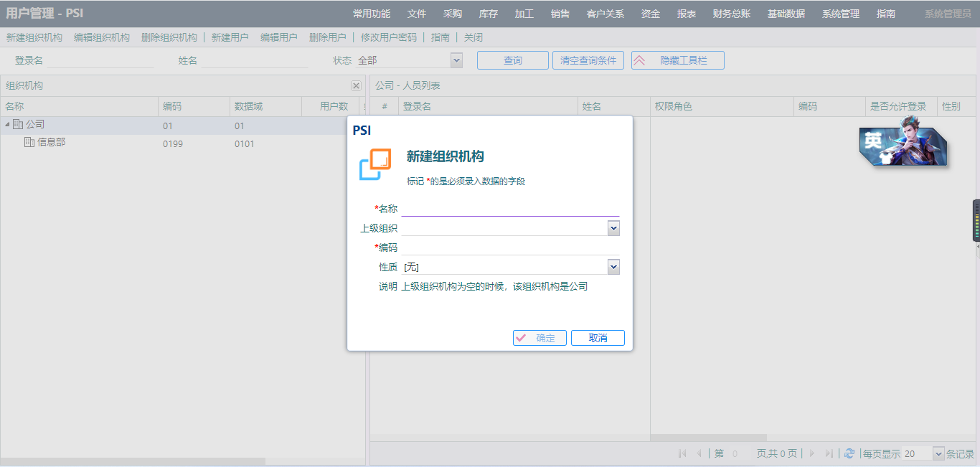Focus the 姓名 search field
980x467 pixels.
(254, 60)
